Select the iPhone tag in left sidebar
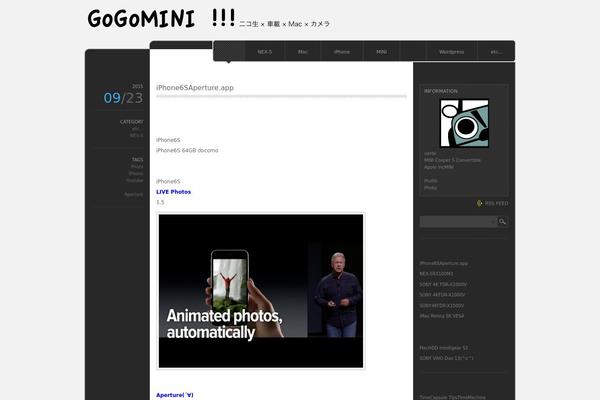600x400 pixels. pos(136,173)
